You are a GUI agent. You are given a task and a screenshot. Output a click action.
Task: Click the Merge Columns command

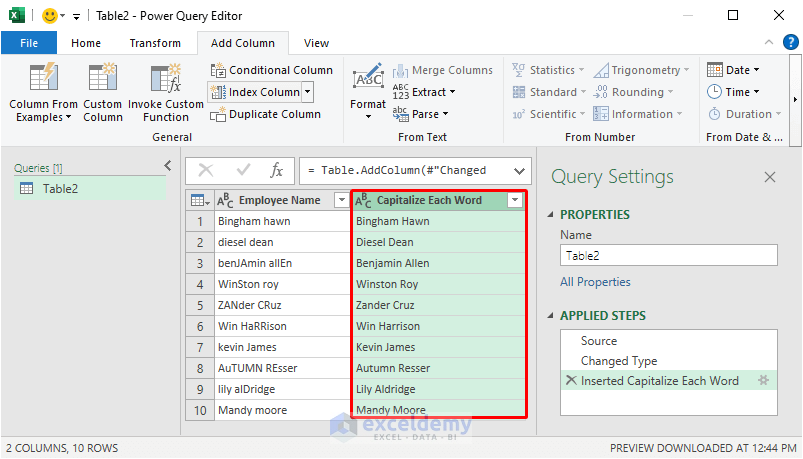(x=443, y=70)
